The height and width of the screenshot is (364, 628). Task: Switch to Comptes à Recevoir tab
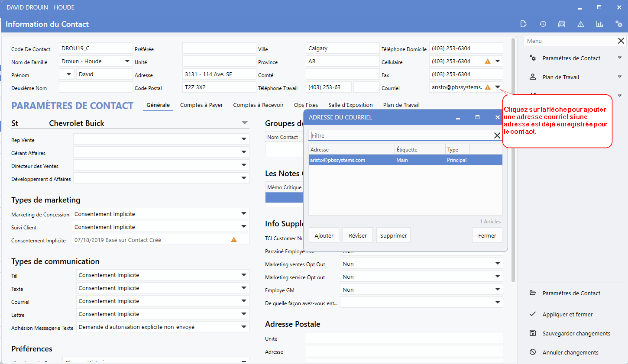[258, 105]
